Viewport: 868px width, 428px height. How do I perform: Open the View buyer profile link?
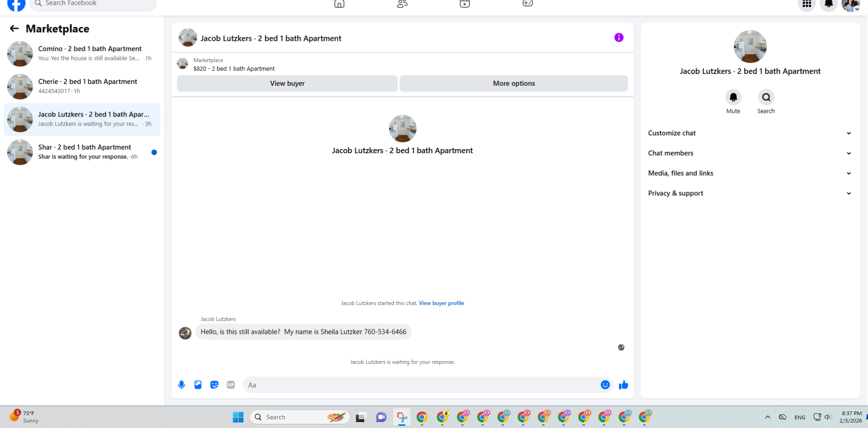[441, 303]
